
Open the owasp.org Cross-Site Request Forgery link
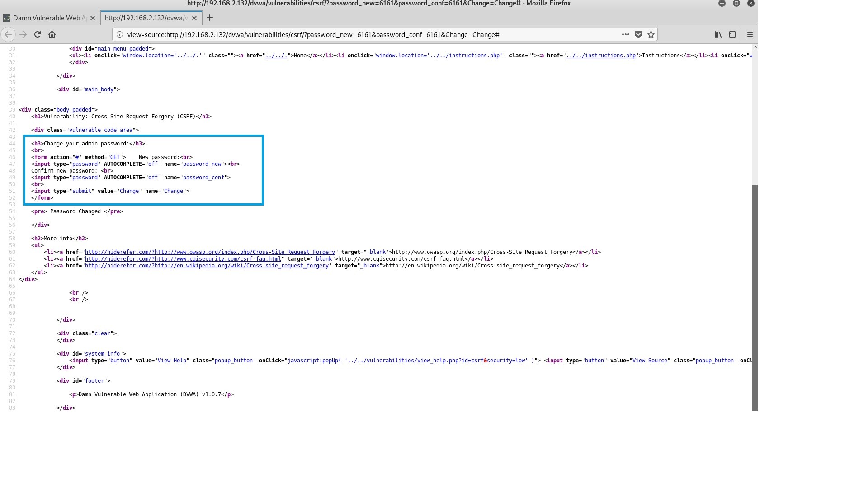tap(210, 252)
